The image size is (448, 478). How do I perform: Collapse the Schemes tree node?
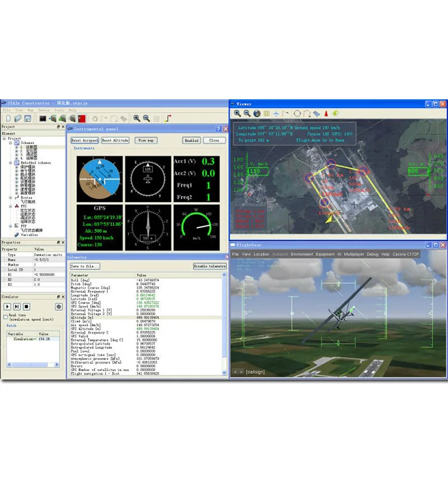pyautogui.click(x=10, y=143)
